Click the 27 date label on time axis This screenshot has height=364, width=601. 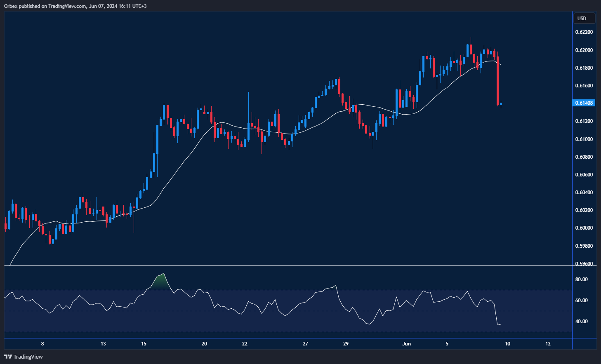click(305, 344)
